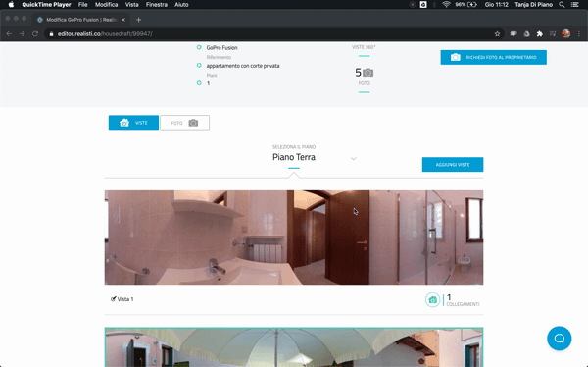Click the Wi-Fi status icon in menu bar
Image resolution: width=588 pixels, height=367 pixels.
point(446,5)
